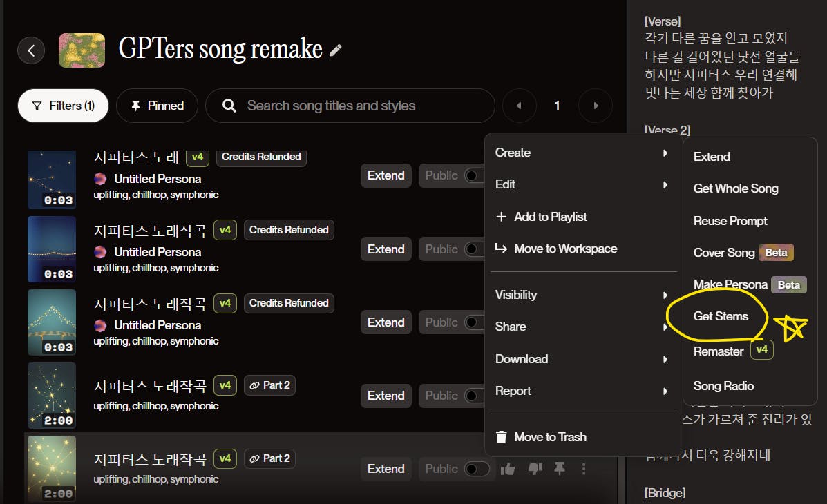Extend the highlighted bottom Part 2 song
The width and height of the screenshot is (827, 504).
[386, 469]
